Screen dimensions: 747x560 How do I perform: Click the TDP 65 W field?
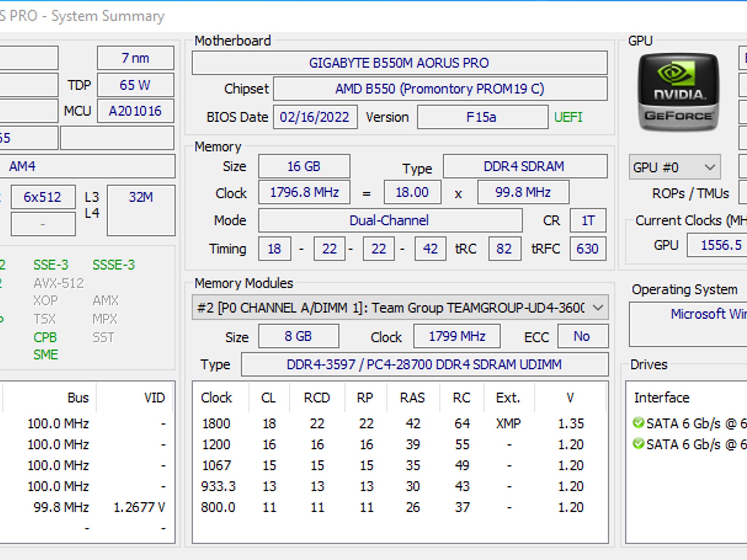pos(135,85)
